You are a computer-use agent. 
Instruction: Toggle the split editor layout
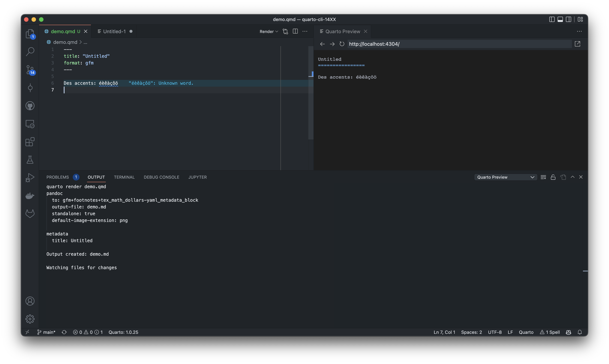pyautogui.click(x=295, y=31)
